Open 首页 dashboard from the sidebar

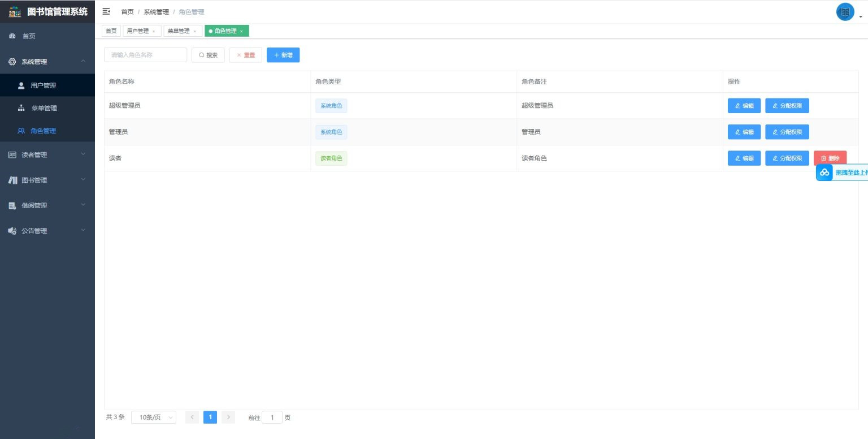(x=28, y=36)
